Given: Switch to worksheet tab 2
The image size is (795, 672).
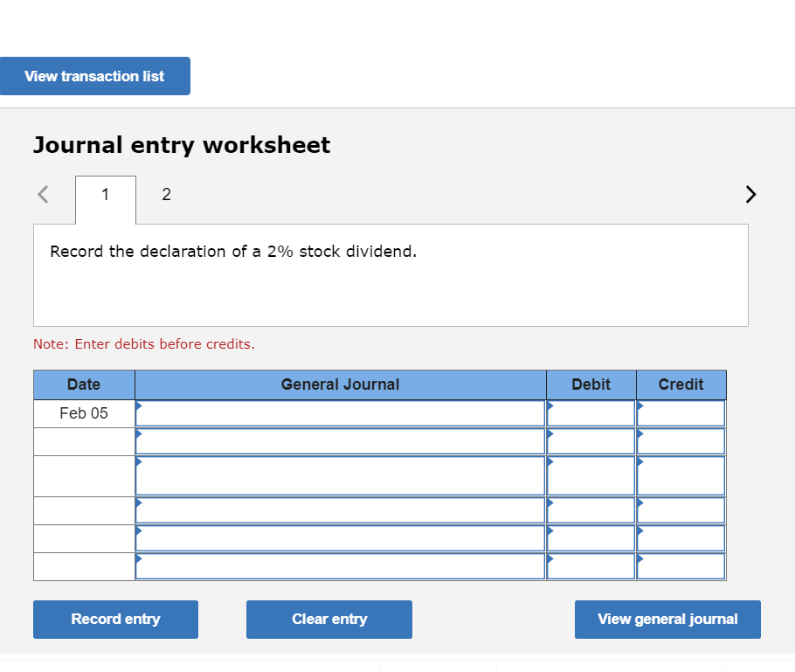Looking at the screenshot, I should (166, 195).
